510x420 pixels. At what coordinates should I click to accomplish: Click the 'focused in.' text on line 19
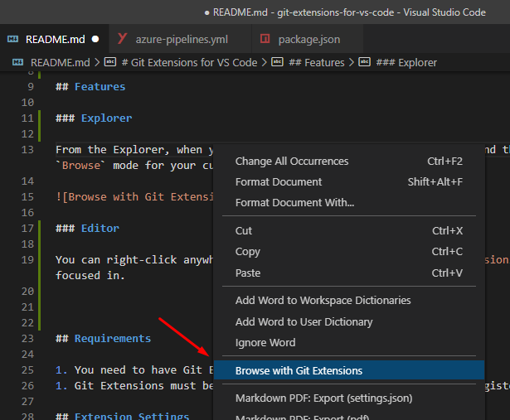90,276
